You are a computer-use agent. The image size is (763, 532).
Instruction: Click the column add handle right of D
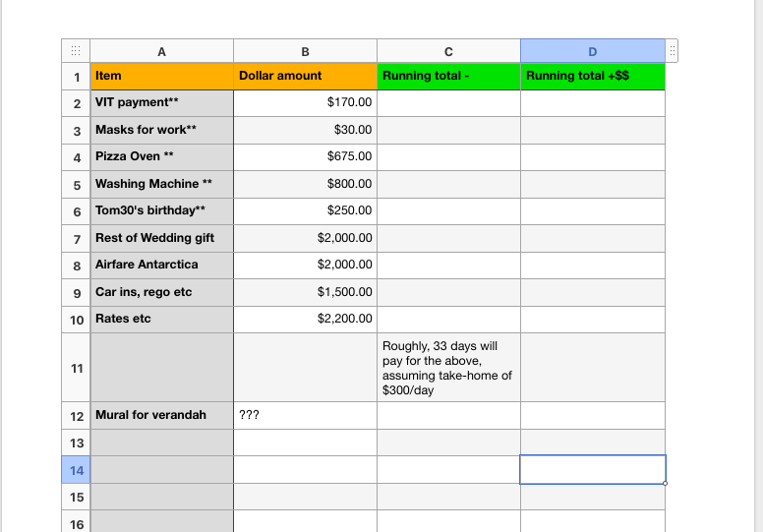click(672, 51)
